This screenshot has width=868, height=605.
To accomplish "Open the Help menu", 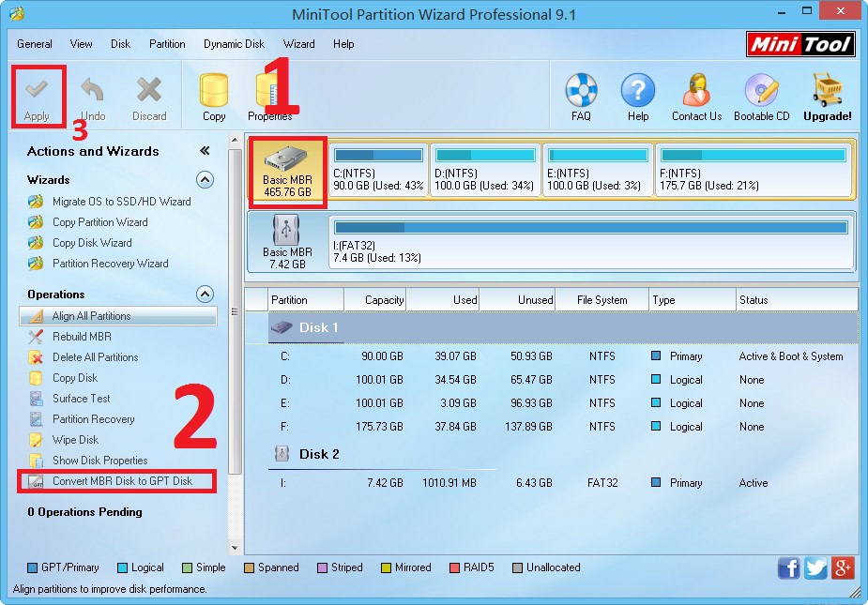I will click(x=343, y=44).
